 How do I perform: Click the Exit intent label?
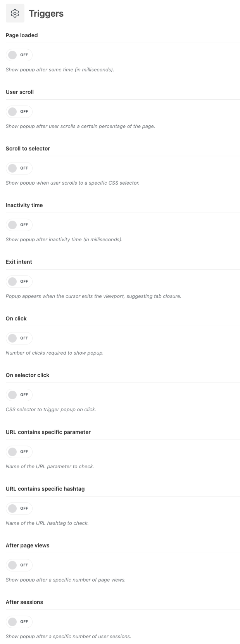click(19, 262)
